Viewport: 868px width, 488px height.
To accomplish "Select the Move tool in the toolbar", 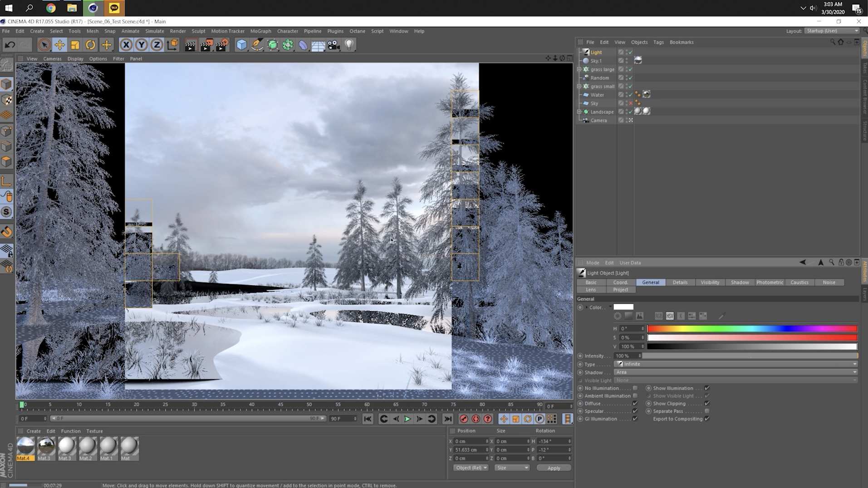I will 59,44.
